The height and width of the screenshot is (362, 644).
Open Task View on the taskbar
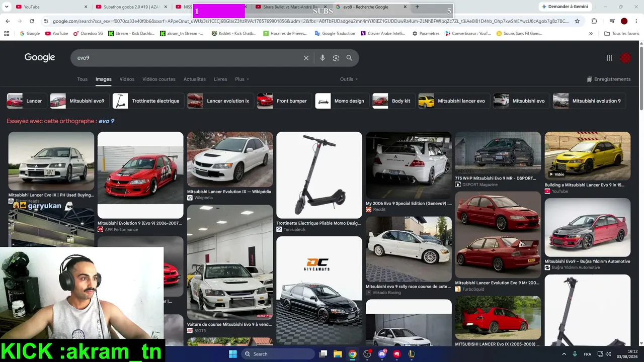point(324,354)
